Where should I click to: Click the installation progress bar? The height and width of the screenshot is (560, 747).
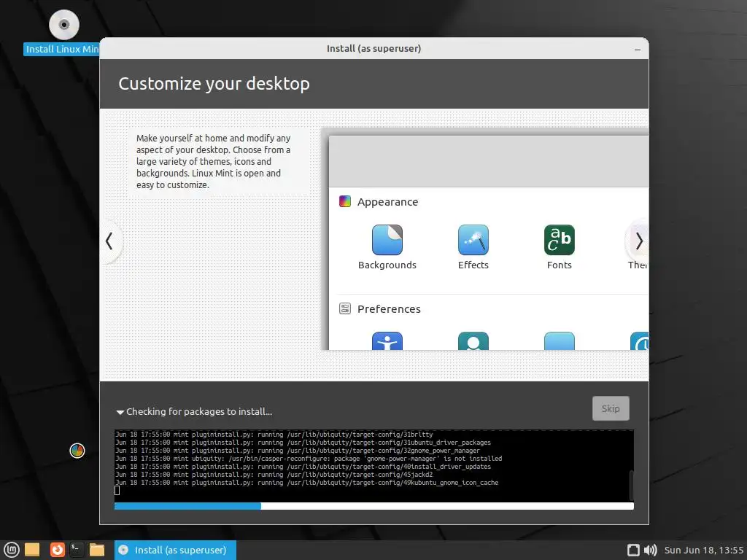[x=374, y=506]
